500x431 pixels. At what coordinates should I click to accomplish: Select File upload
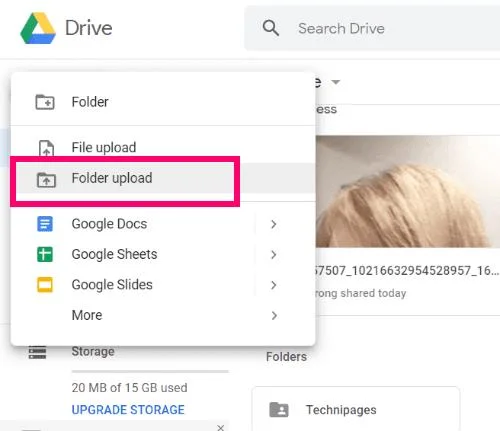click(163, 147)
